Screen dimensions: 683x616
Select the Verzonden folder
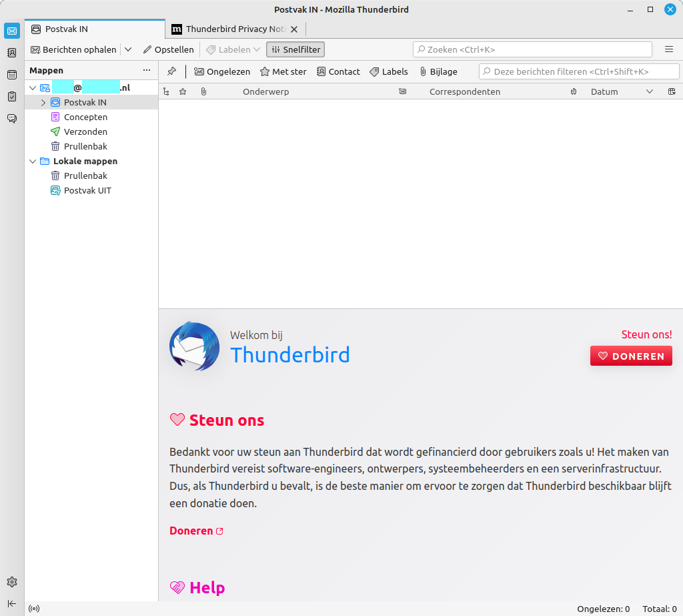pyautogui.click(x=85, y=132)
